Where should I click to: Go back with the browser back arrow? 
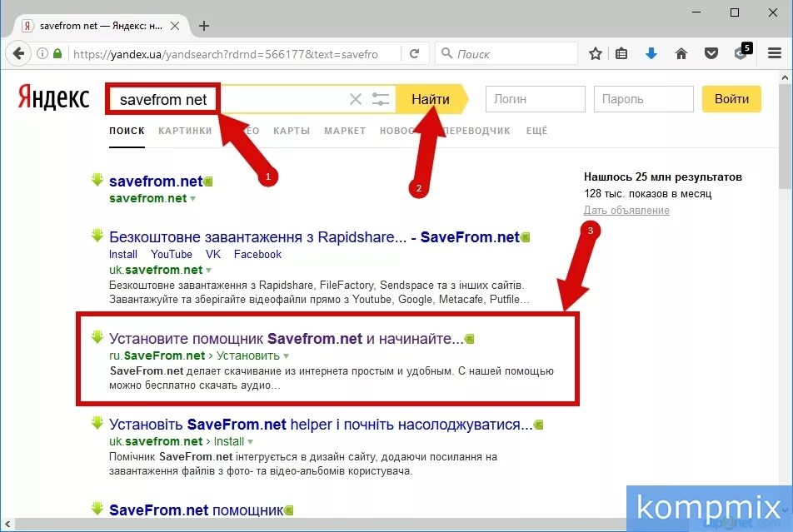[18, 53]
